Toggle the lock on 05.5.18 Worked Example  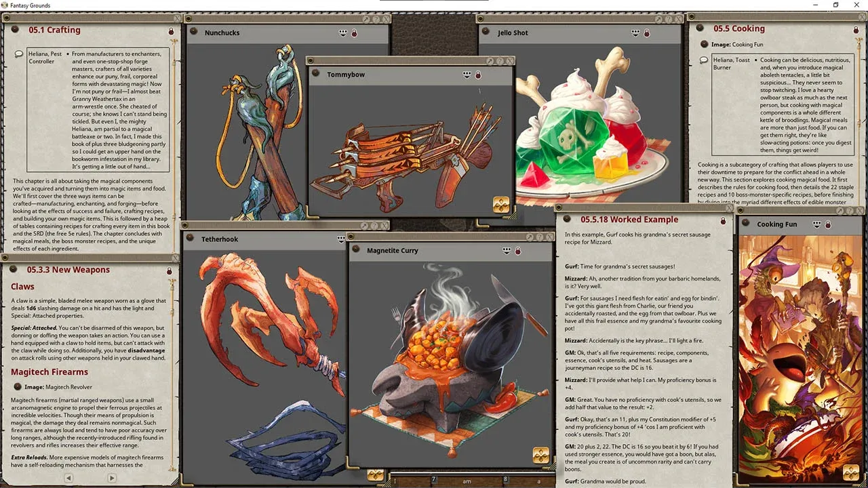pyautogui.click(x=723, y=221)
